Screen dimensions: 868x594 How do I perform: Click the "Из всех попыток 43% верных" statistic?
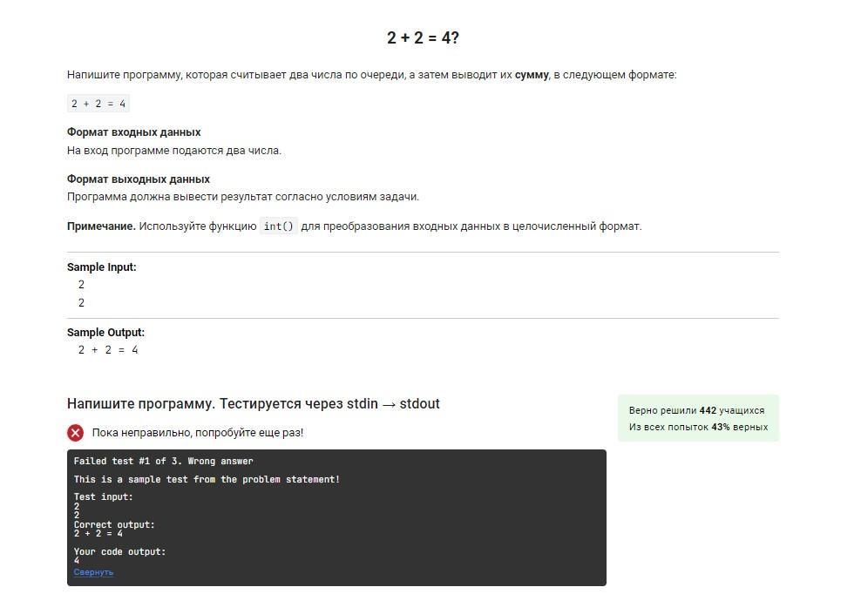(698, 427)
